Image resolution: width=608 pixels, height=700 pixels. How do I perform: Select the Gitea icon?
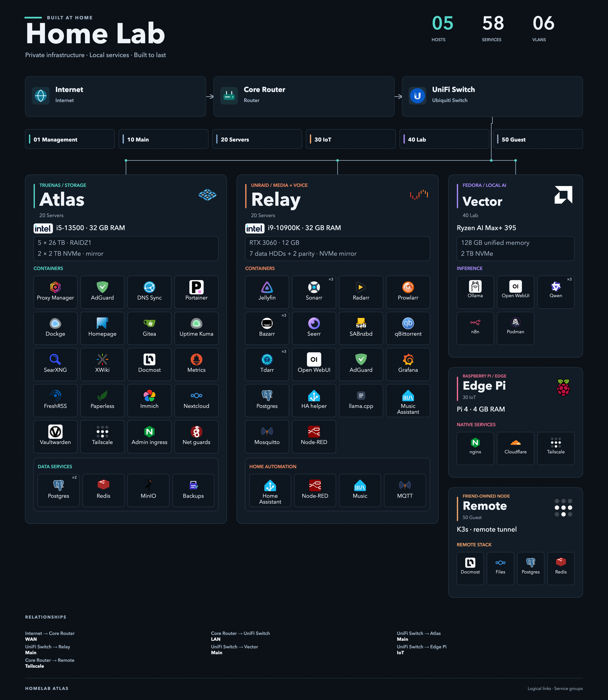[x=149, y=323]
